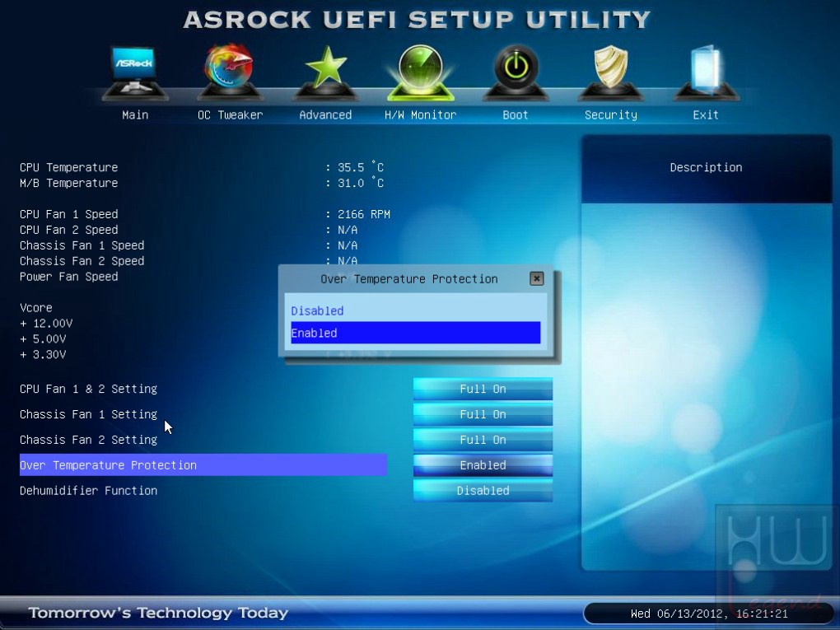Click the + 12.00V label
Image resolution: width=840 pixels, height=630 pixels.
(x=46, y=324)
